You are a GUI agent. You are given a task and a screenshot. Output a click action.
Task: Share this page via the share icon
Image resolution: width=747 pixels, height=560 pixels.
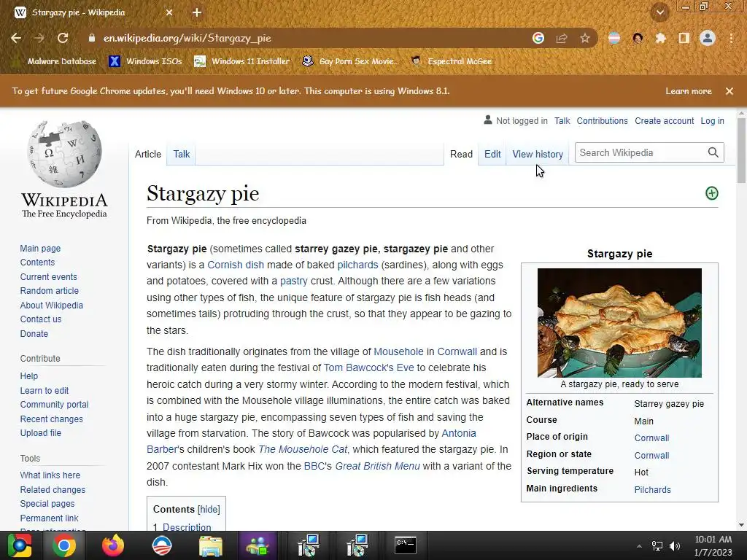[x=562, y=38]
